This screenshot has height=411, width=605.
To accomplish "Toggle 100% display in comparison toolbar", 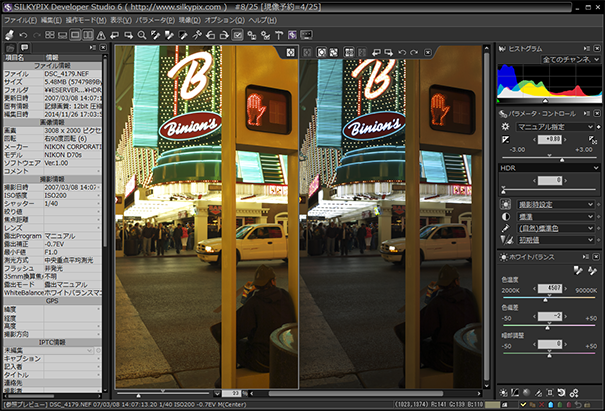I will 334,52.
